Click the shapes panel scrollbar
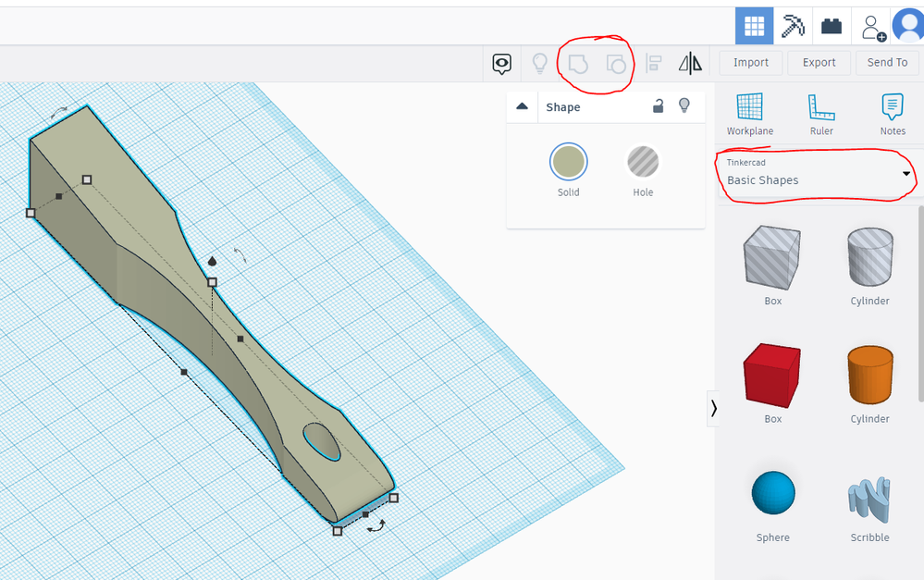 [920, 303]
